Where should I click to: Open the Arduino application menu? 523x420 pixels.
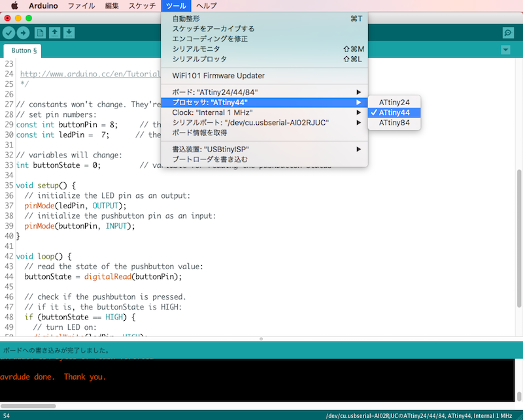point(43,6)
